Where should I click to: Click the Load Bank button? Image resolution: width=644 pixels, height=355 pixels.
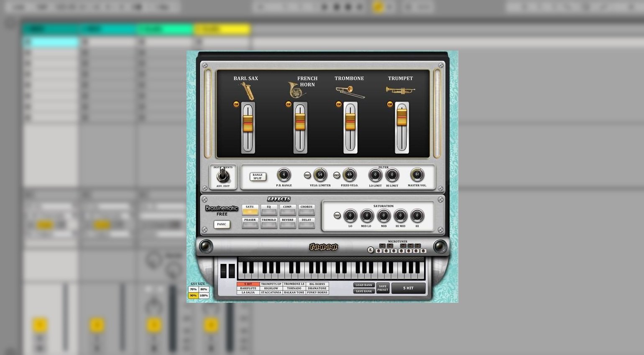(x=364, y=285)
